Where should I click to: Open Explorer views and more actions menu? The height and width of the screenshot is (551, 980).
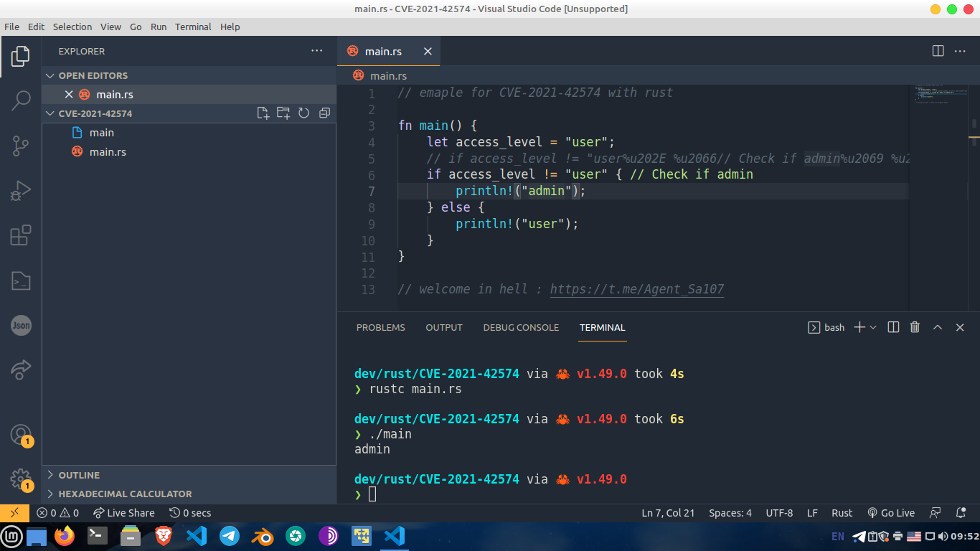317,51
